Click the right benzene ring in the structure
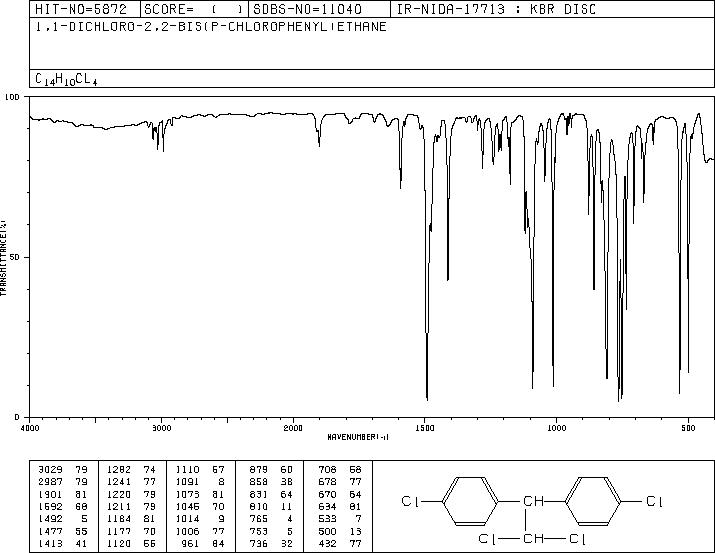715x553 pixels. tap(593, 501)
